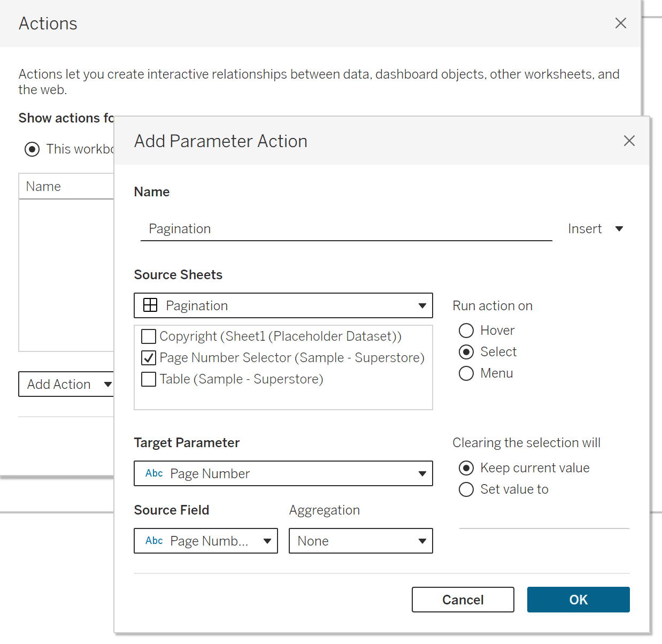This screenshot has height=644, width=662.
Task: Open the Source Sheets Pagination dropdown
Action: tap(283, 305)
